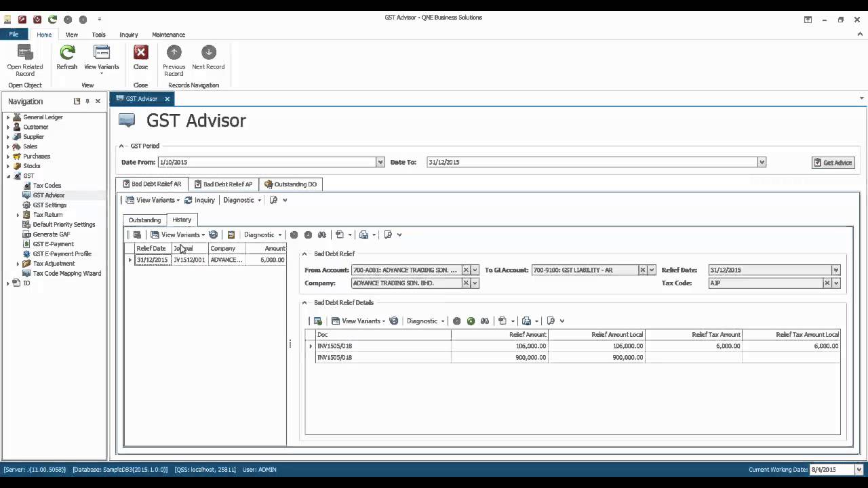Collapse the GST Period section
Image resolution: width=868 pixels, height=488 pixels.
pyautogui.click(x=122, y=146)
